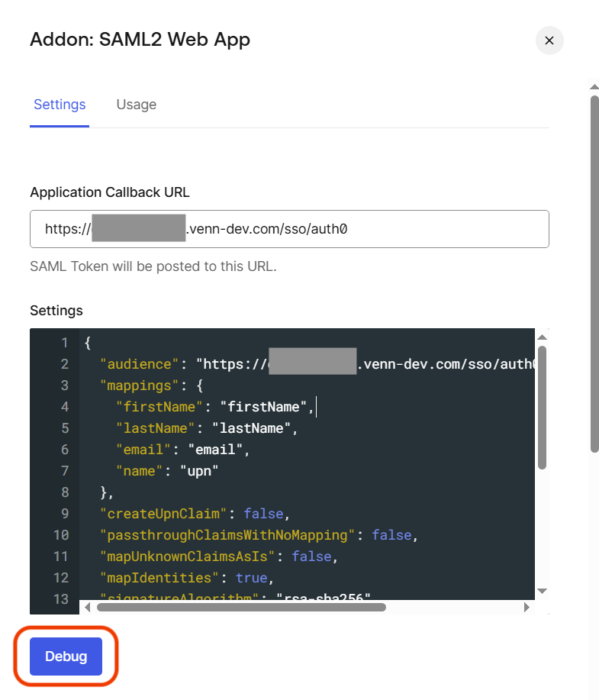Click code editor scroll right arrow
Screen dimensions: 599x700
click(527, 607)
